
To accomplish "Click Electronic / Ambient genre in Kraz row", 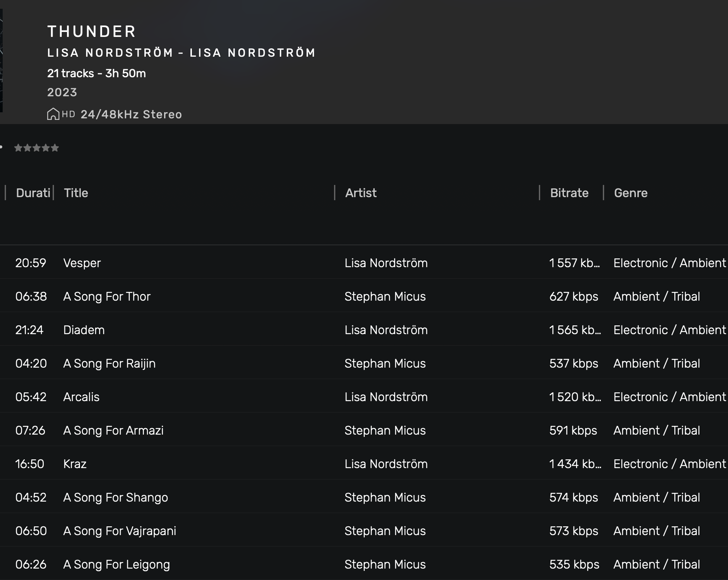I will pos(670,464).
